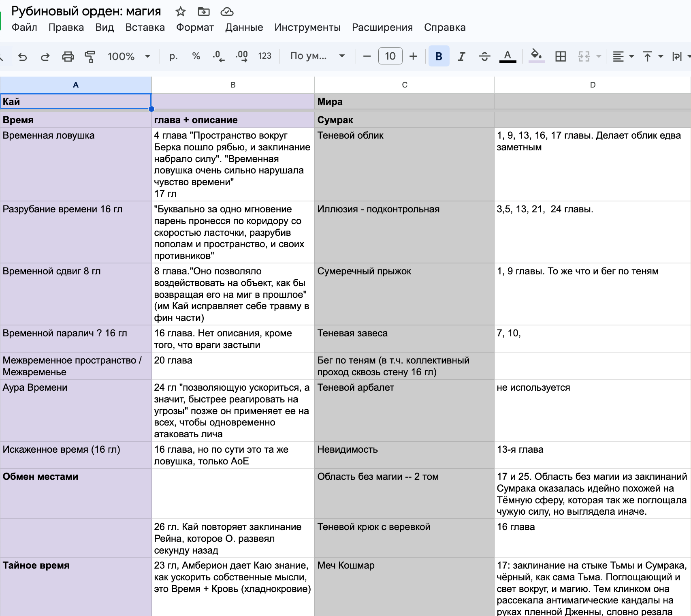The height and width of the screenshot is (616, 691).
Task: Print the spreadsheet with printer icon
Action: click(x=68, y=56)
